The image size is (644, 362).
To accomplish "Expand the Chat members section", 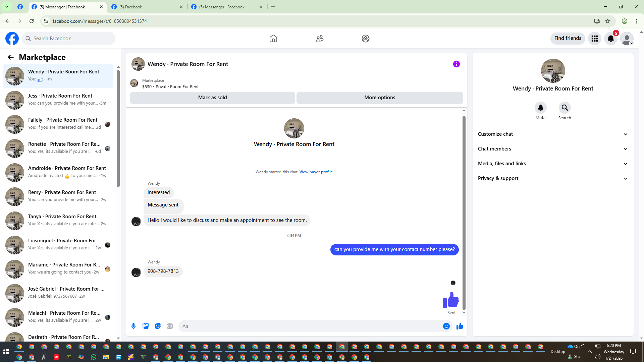I will click(552, 149).
